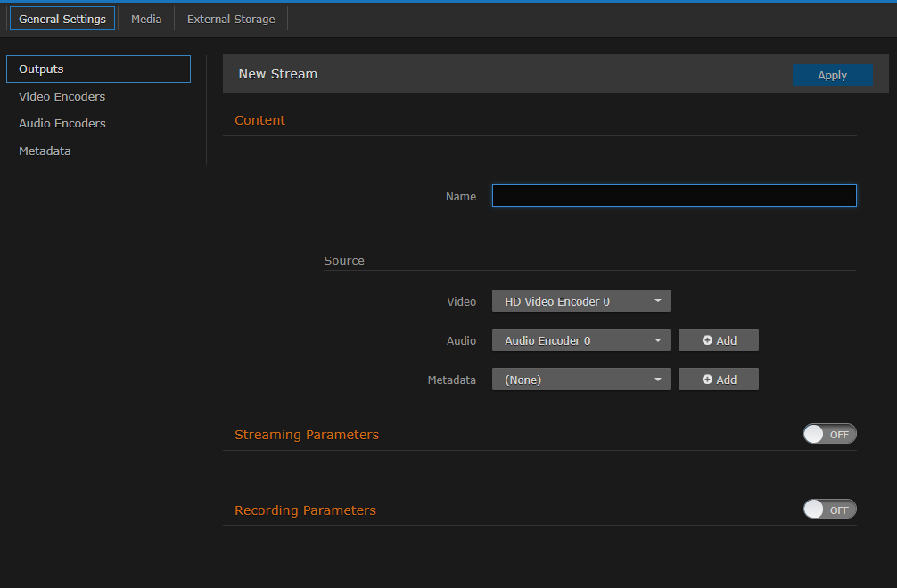Turn on Recording Parameters
897x588 pixels.
pyautogui.click(x=829, y=509)
